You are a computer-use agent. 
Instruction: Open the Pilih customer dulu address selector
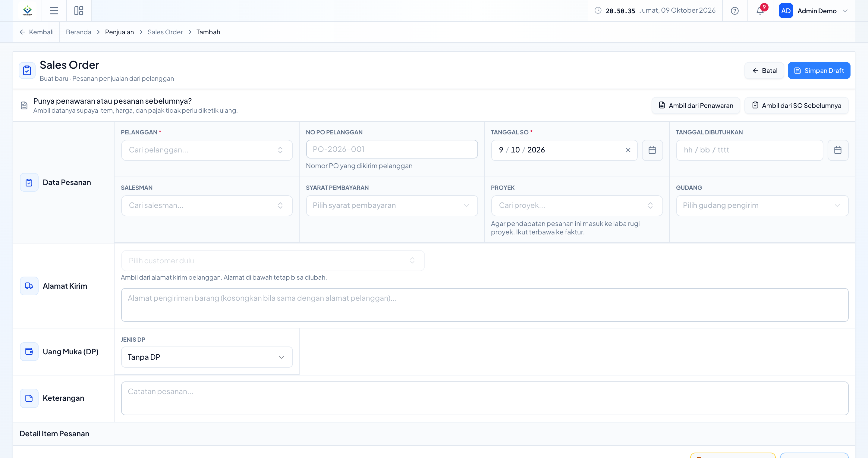point(272,261)
